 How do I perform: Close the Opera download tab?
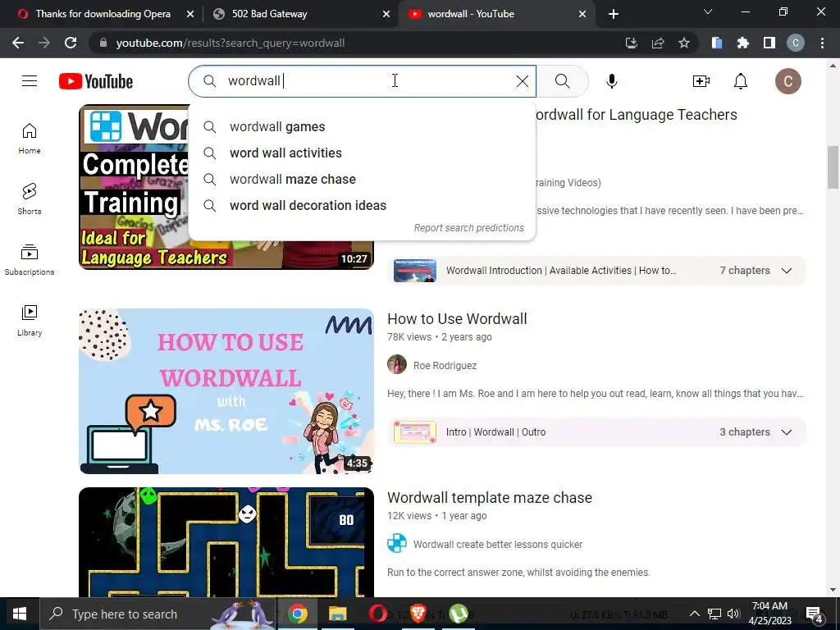pos(189,14)
